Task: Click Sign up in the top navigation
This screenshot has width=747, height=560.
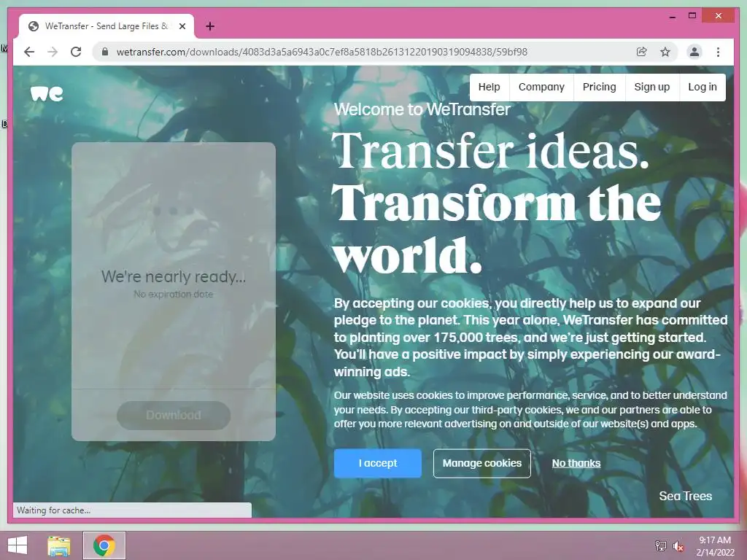Action: [x=651, y=87]
